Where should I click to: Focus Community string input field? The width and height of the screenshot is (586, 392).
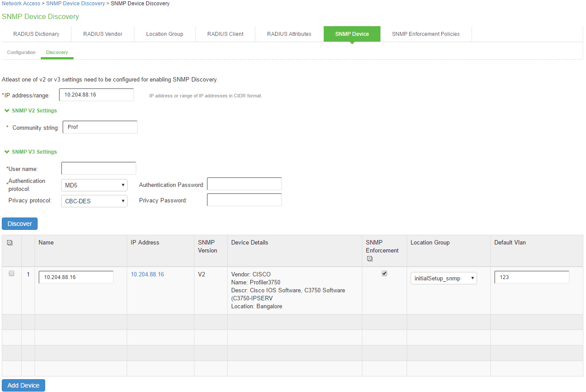click(x=100, y=127)
